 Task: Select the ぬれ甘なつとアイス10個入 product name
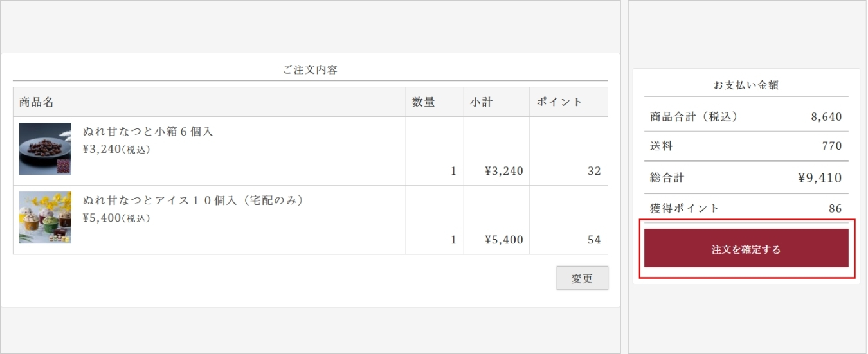click(193, 200)
